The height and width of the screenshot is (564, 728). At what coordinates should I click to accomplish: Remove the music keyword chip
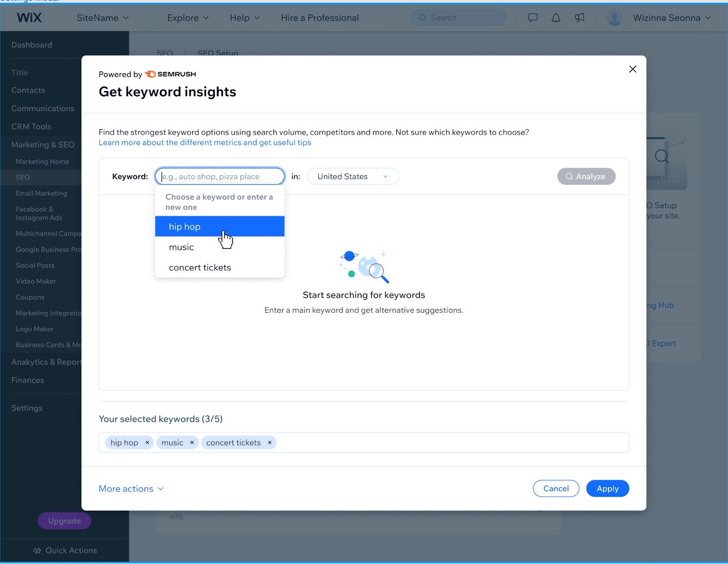pyautogui.click(x=192, y=442)
